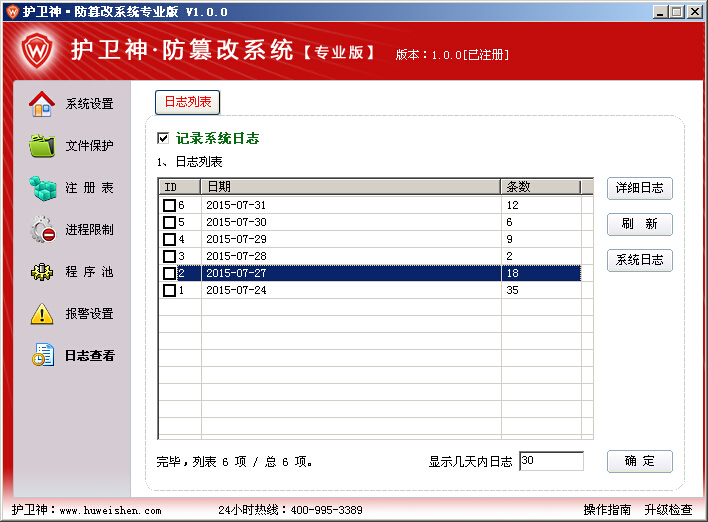Open the 进程限制 sidebar label
This screenshot has height=522, width=708.
coord(89,229)
